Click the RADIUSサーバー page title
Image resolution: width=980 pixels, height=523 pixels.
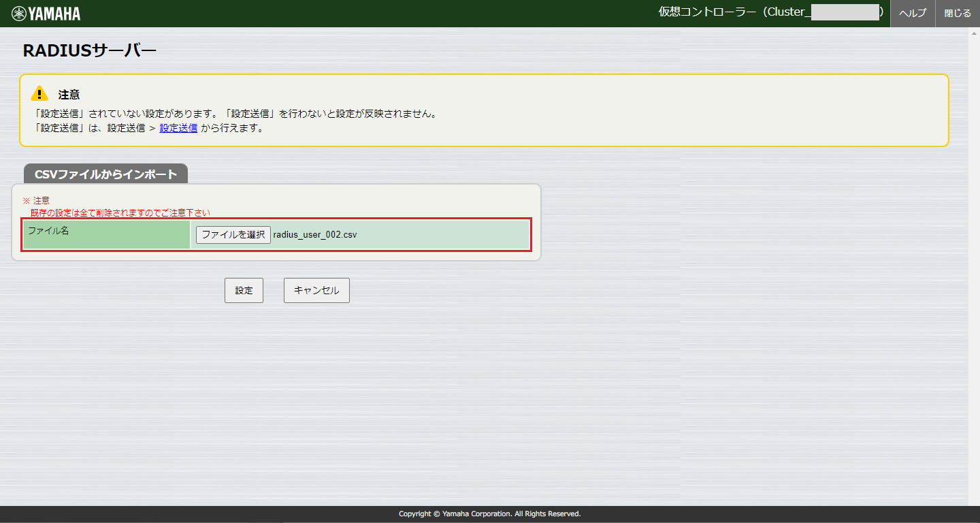(x=88, y=49)
